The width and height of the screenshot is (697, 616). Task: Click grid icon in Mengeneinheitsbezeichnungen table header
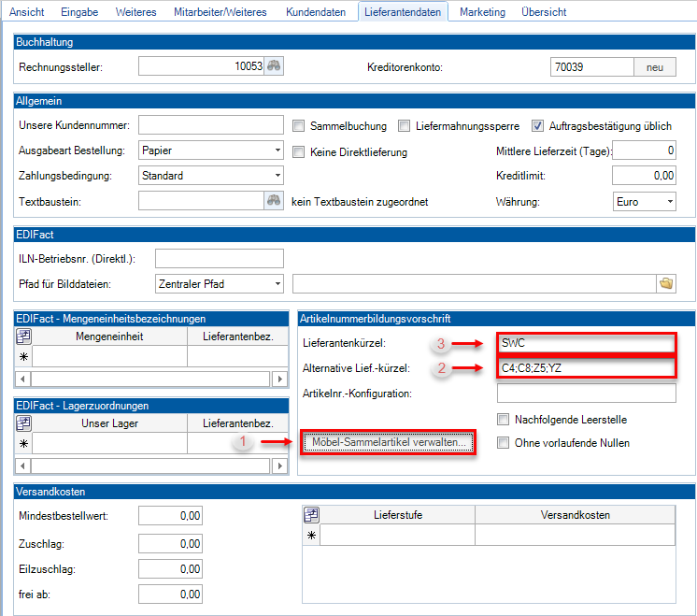point(24,337)
